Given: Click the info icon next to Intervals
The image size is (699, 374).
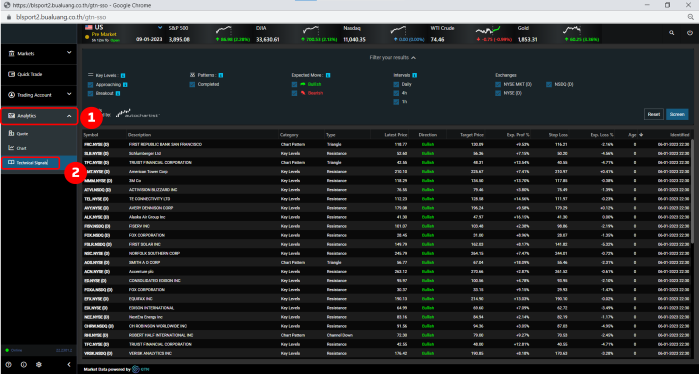Looking at the screenshot, I should click(x=415, y=75).
